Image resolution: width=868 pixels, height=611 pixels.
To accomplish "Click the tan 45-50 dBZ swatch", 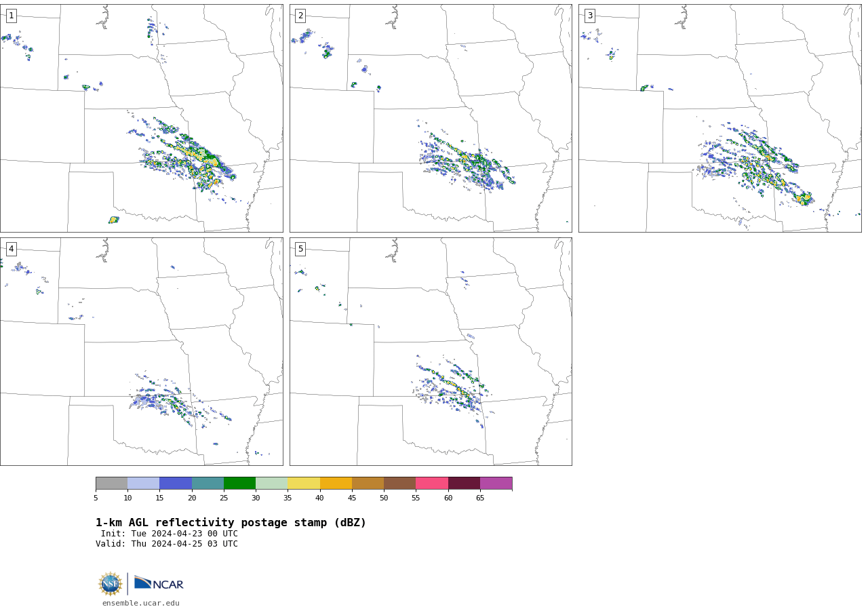I will coord(368,484).
